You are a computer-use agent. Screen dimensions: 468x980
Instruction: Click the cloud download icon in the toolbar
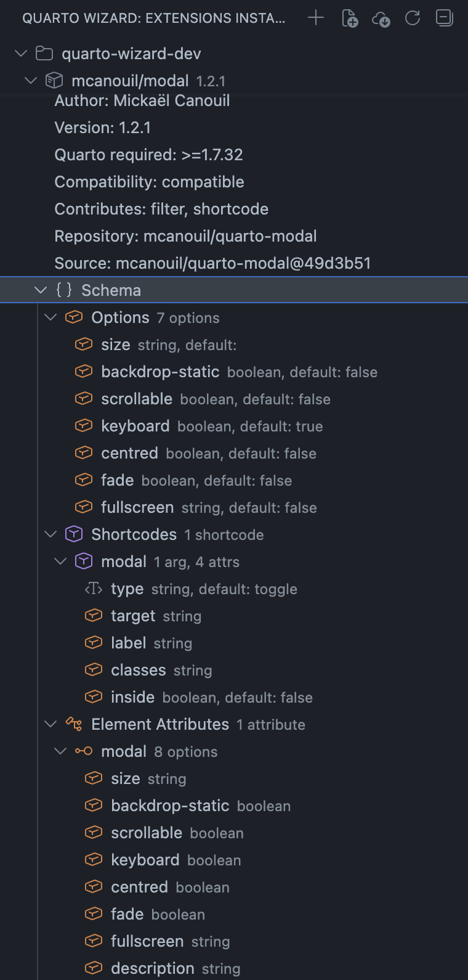click(381, 18)
